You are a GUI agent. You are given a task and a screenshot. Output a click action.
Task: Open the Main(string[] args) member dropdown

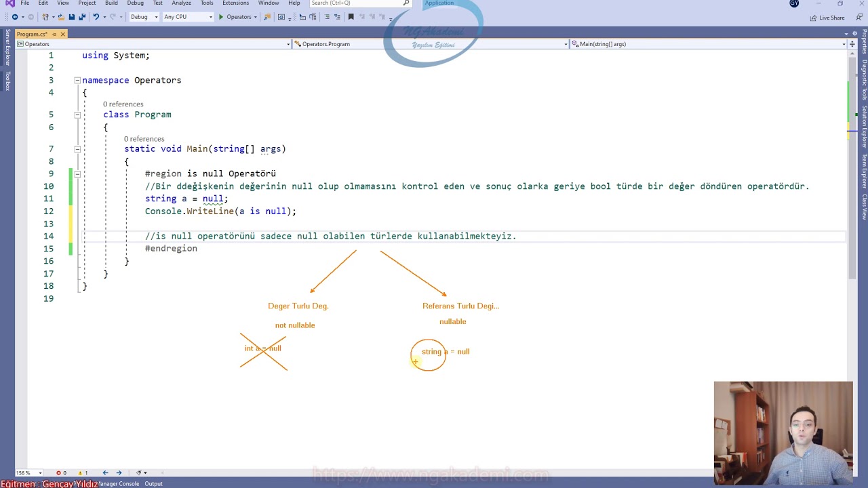(x=709, y=44)
